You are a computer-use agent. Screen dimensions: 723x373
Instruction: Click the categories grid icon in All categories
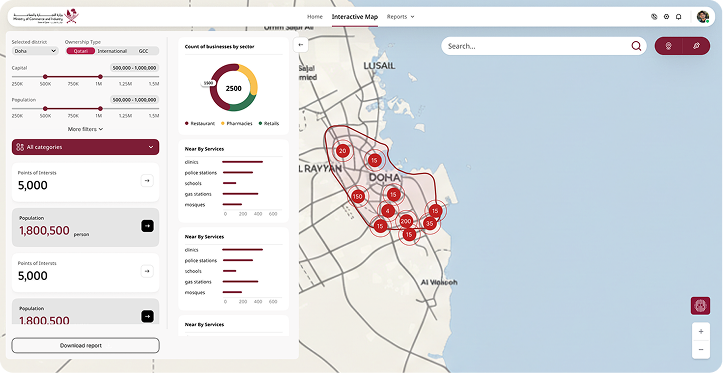pyautogui.click(x=20, y=147)
